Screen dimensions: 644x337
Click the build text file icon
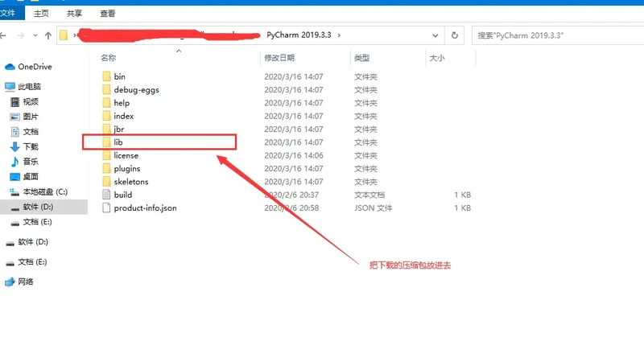[106, 195]
